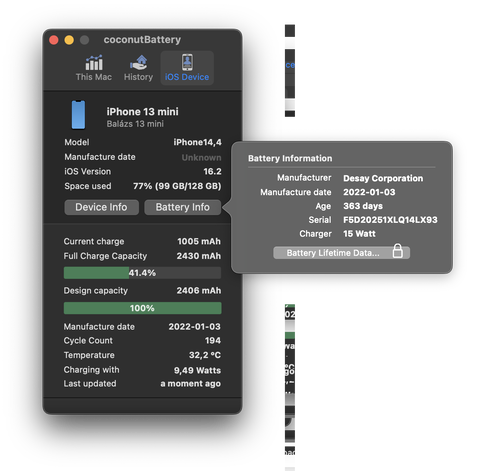Minimize coconutBattery with the yellow button
Viewport: 480px width, 471px height.
click(x=69, y=40)
